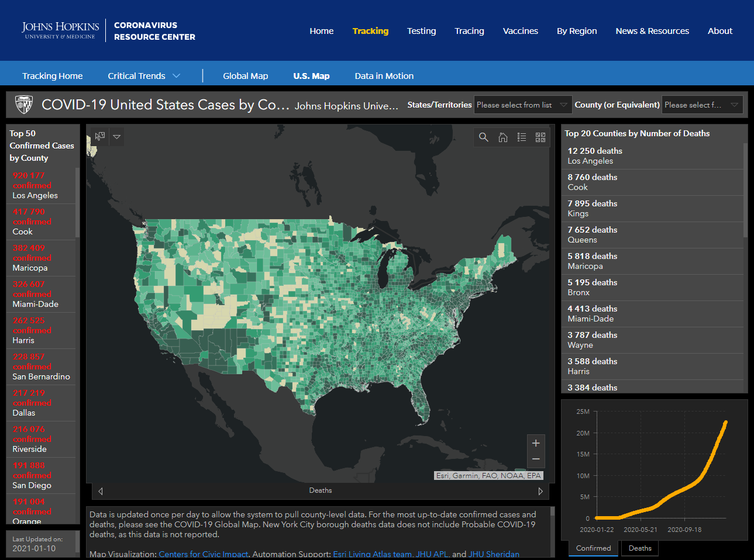Select Wayne 3 787 deaths entry
This screenshot has height=560, width=754.
pos(653,340)
